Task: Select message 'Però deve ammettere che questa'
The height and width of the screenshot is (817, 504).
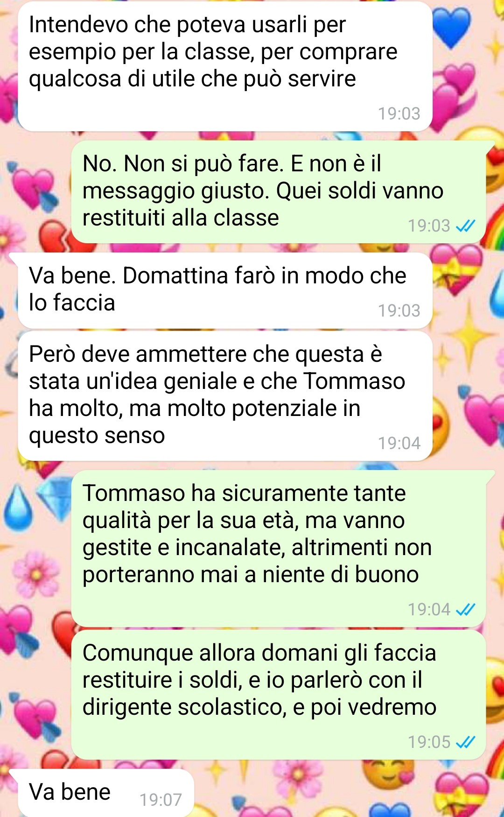Action: [225, 396]
